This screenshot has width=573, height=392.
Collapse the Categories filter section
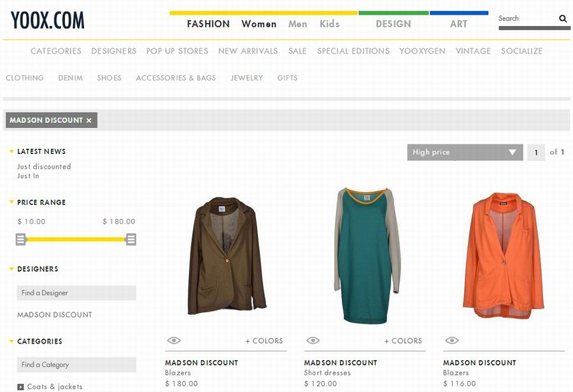(x=11, y=341)
